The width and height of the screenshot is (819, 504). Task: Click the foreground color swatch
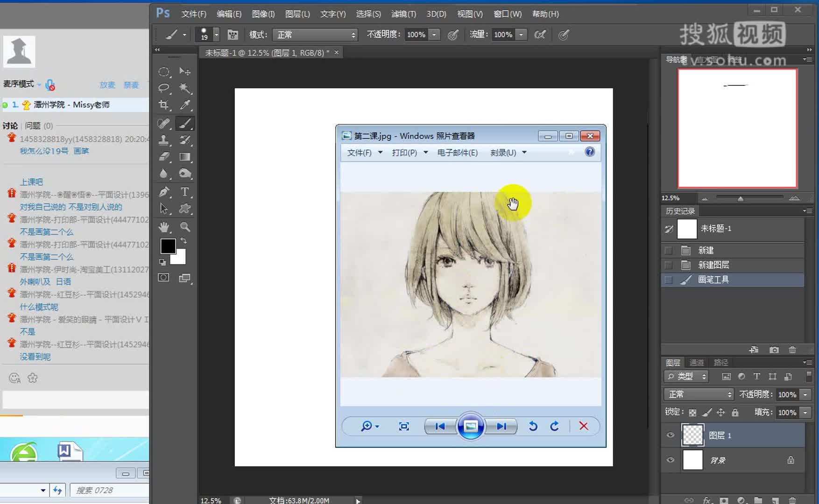(168, 246)
